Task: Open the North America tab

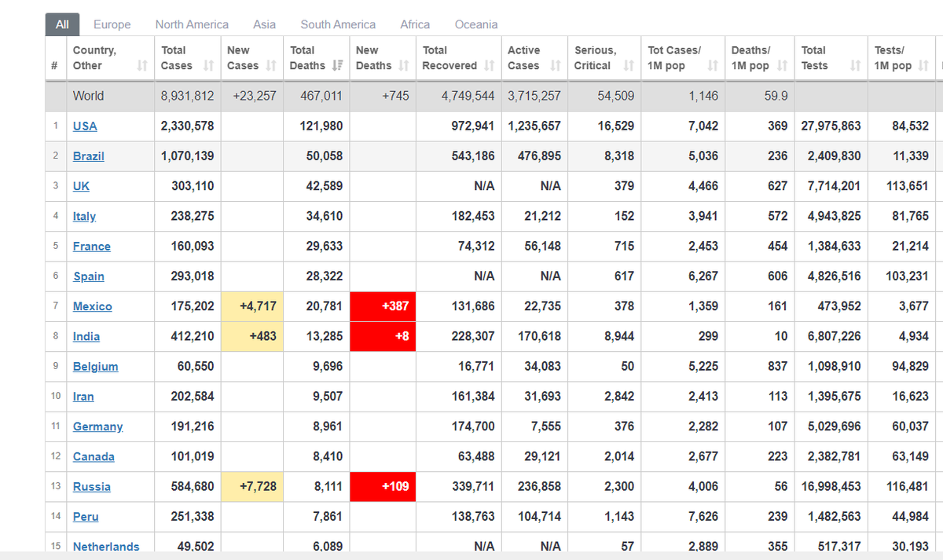Action: [192, 24]
